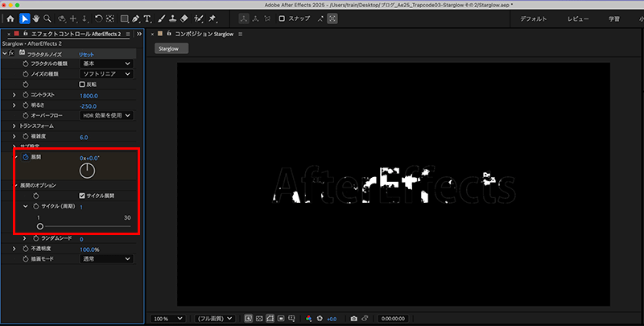Screen dimensions: 644x326
Task: Select the Pen tool
Action: tap(136, 19)
